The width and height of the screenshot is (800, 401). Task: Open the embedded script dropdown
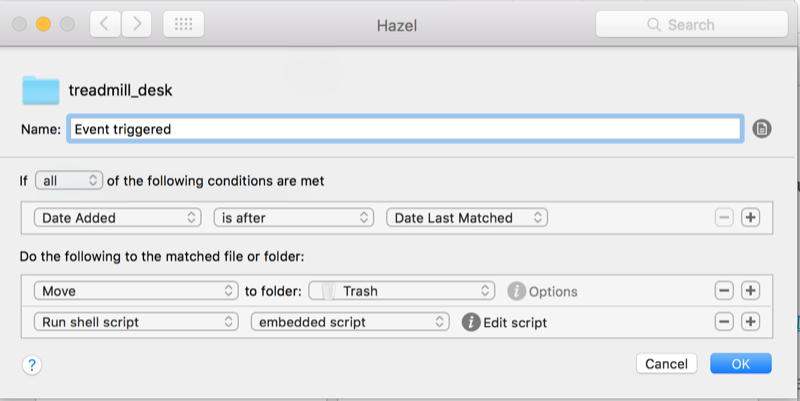tap(350, 323)
